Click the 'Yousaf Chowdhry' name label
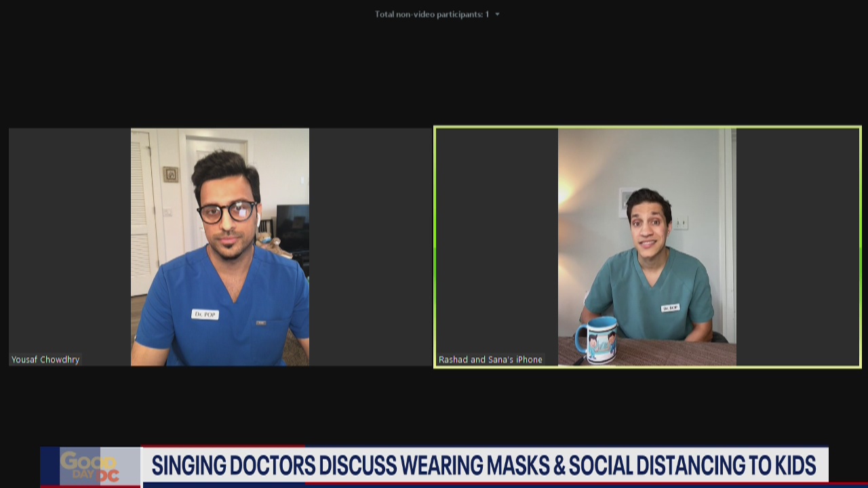 45,360
